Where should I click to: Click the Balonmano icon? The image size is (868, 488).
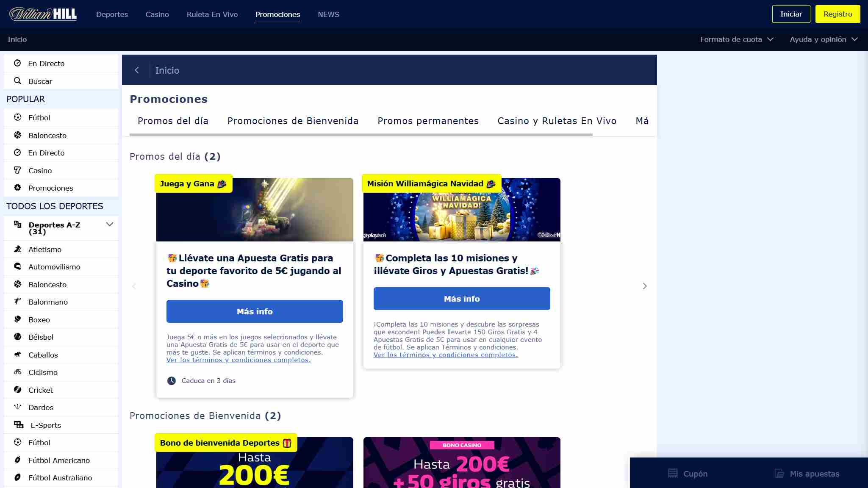[x=17, y=302]
